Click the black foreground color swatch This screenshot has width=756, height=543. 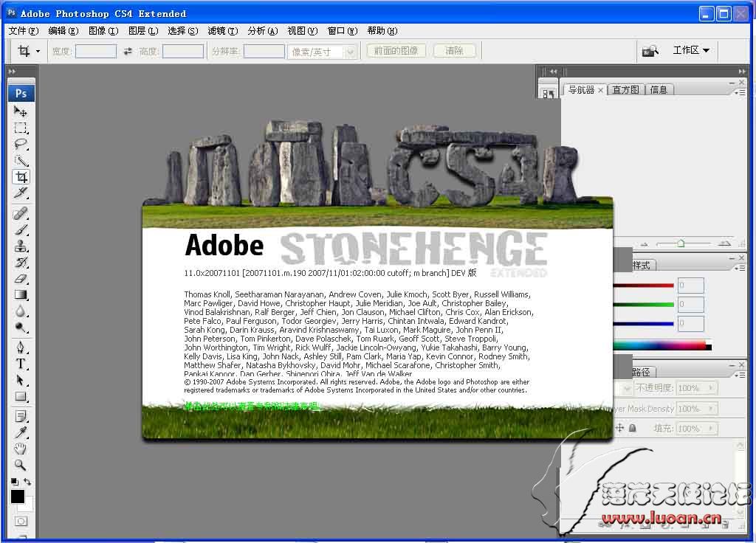(18, 497)
